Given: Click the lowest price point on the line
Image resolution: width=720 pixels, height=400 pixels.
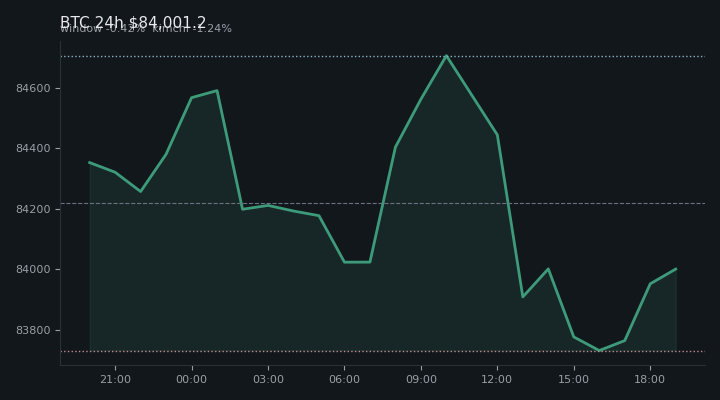Looking at the screenshot, I should (599, 350).
